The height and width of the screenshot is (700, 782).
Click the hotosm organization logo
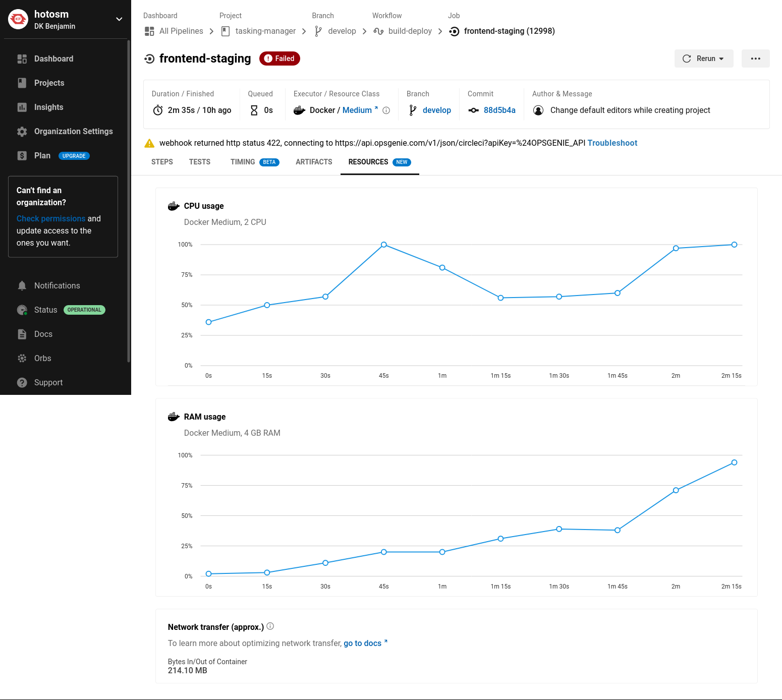pyautogui.click(x=18, y=19)
